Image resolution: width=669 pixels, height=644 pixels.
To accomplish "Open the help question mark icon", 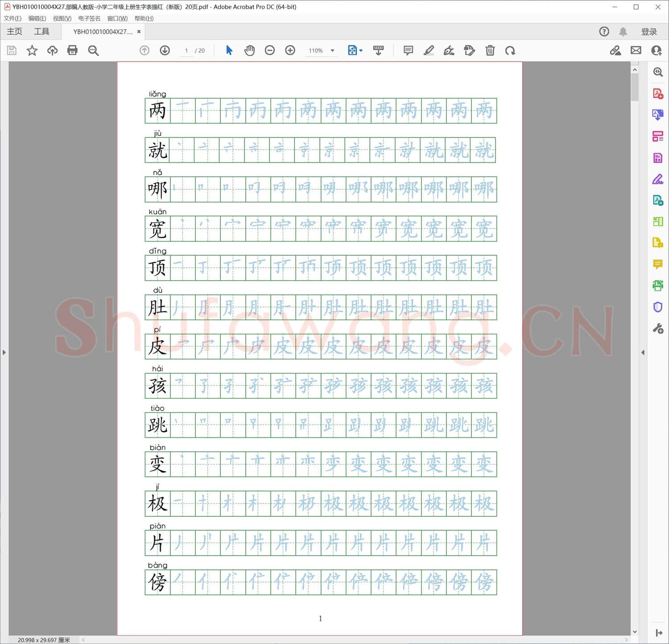I will point(604,32).
